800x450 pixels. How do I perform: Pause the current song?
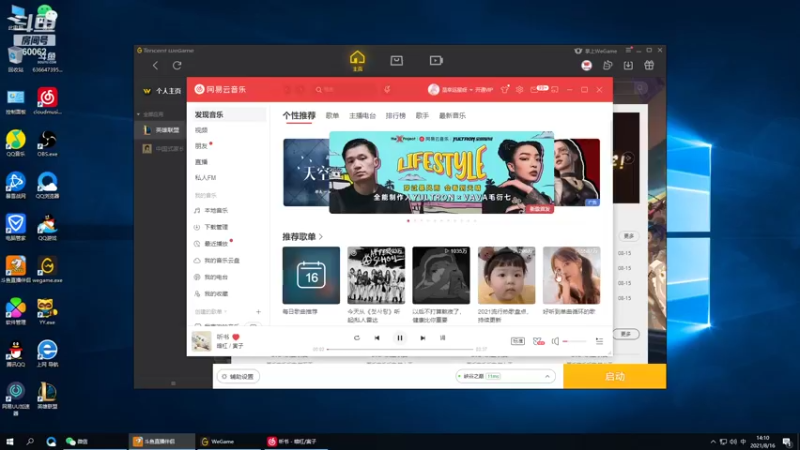pos(399,338)
